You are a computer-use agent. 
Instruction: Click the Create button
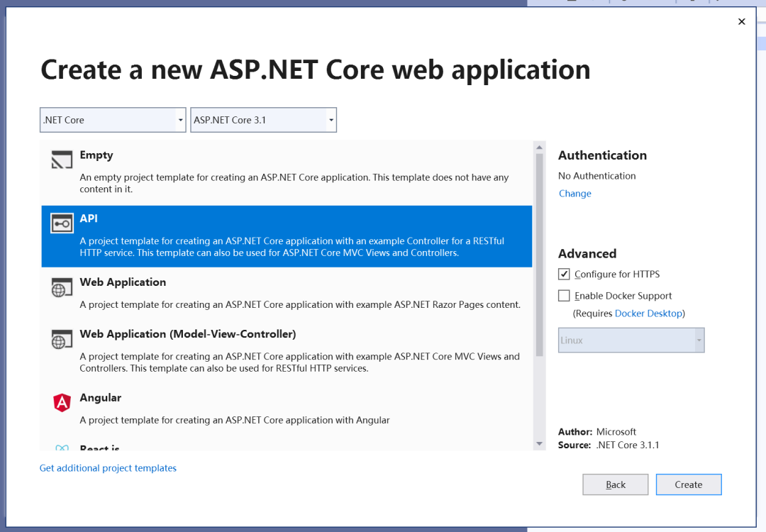[x=688, y=484]
